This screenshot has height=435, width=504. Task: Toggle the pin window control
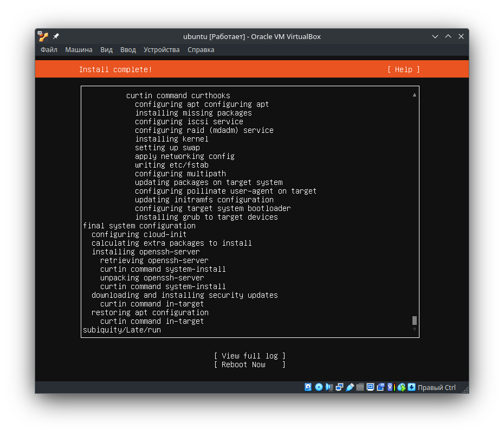pos(55,36)
